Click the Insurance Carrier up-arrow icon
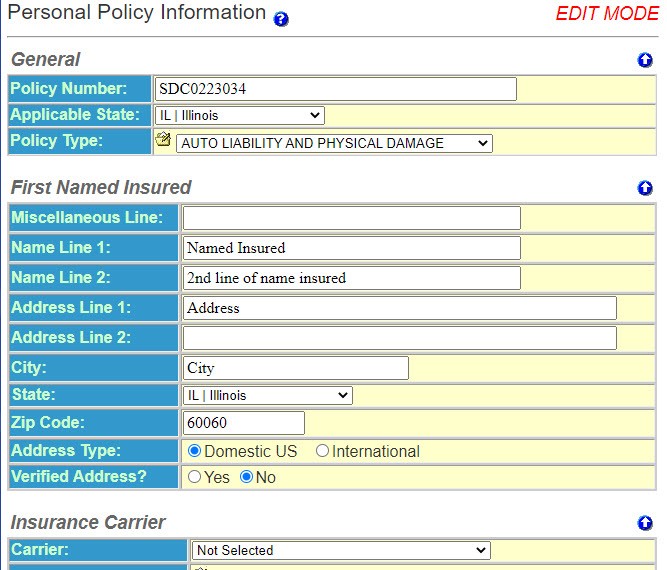The image size is (667, 570). pyautogui.click(x=645, y=523)
